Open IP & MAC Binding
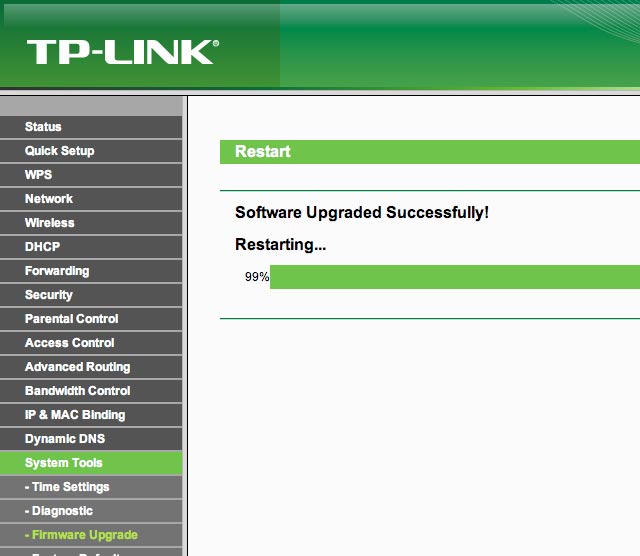 pyautogui.click(x=75, y=415)
